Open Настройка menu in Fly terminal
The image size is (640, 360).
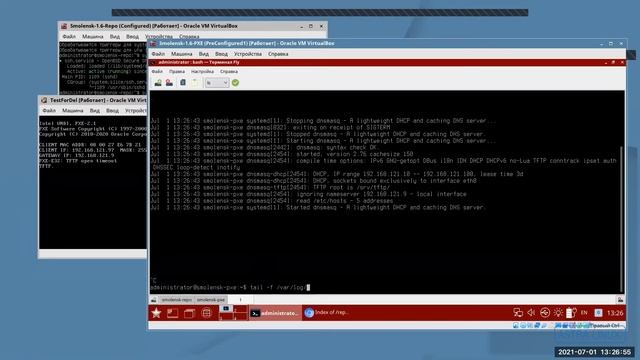[202, 71]
